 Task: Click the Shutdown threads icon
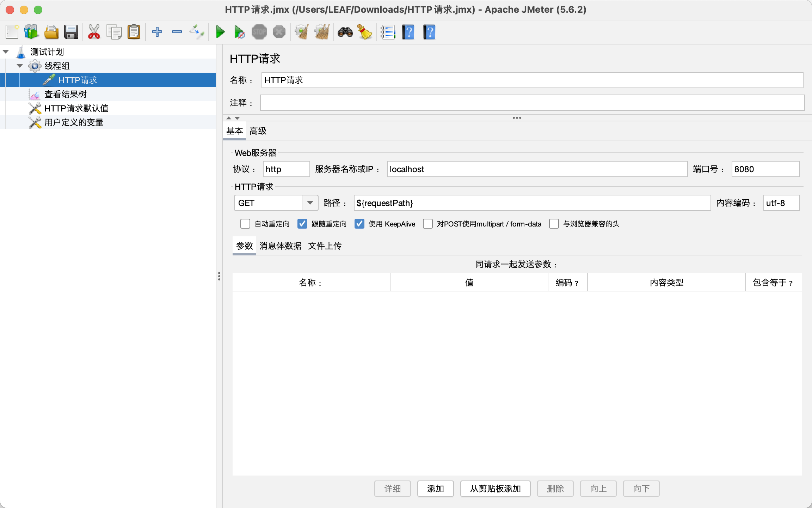tap(279, 32)
